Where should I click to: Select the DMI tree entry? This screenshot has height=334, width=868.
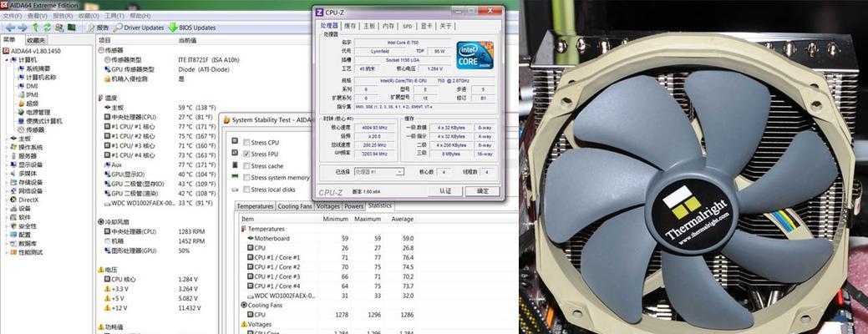pyautogui.click(x=28, y=86)
